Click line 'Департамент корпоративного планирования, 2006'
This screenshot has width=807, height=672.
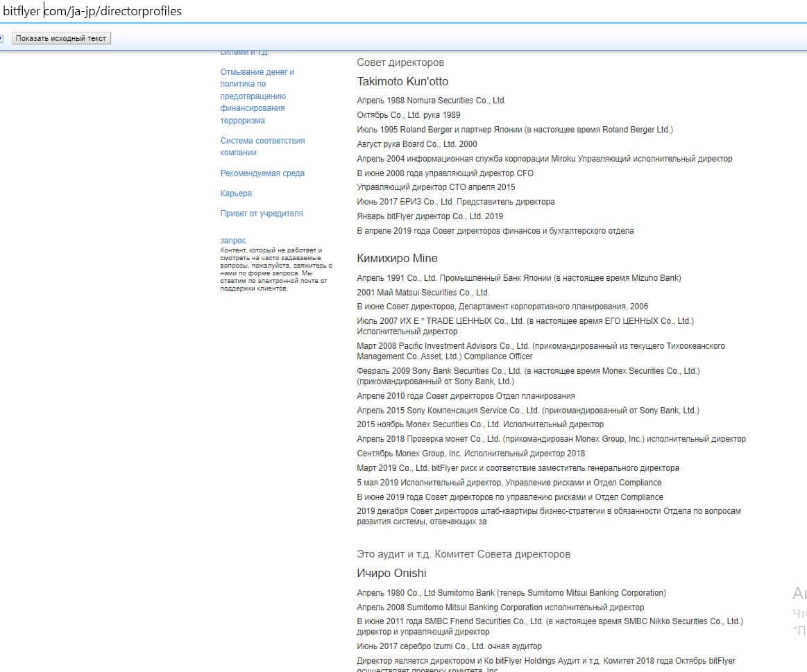[502, 307]
